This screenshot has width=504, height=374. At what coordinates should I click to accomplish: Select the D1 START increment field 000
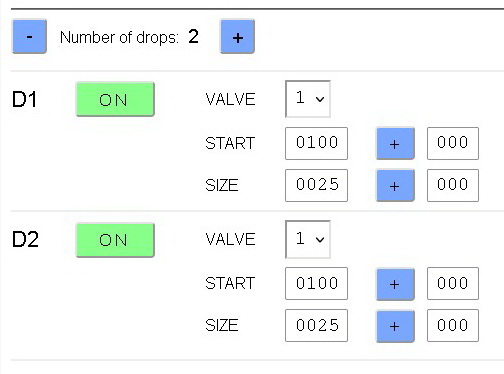tap(453, 143)
